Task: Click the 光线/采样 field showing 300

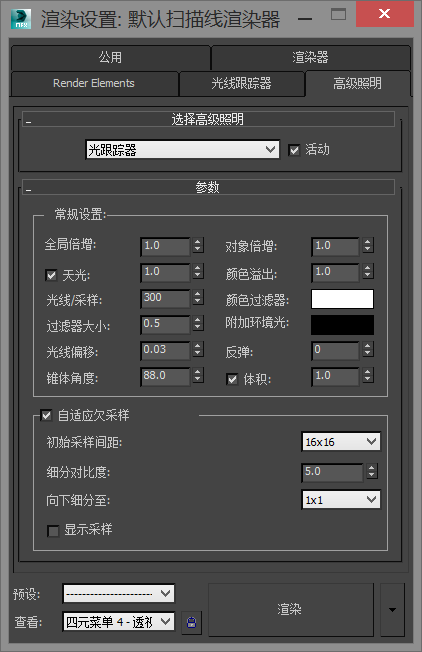Action: pos(165,298)
